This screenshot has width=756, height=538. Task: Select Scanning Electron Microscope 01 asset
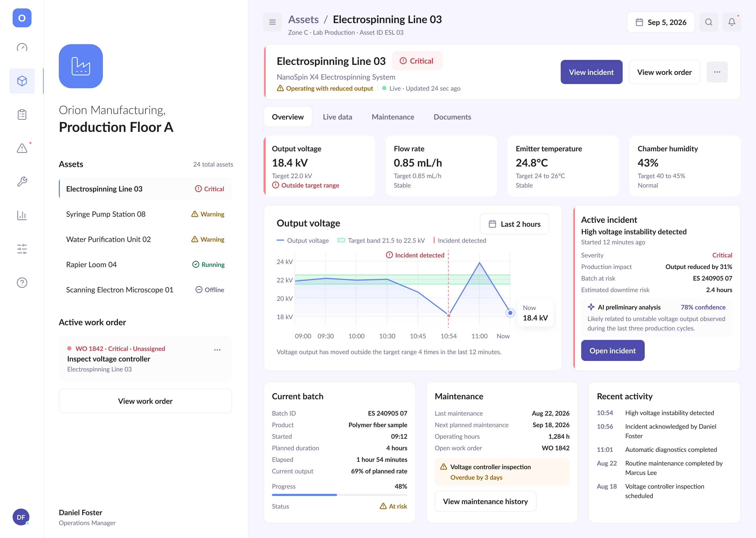pos(145,289)
